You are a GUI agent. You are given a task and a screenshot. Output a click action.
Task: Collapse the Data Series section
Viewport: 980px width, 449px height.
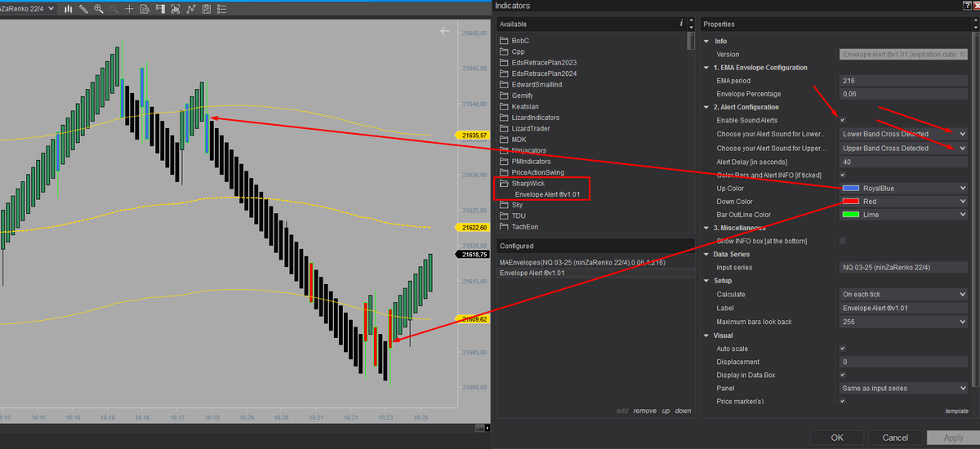point(707,254)
